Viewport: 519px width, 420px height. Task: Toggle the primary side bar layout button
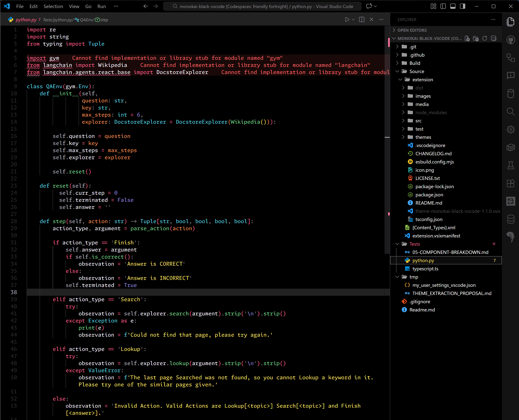[443, 6]
